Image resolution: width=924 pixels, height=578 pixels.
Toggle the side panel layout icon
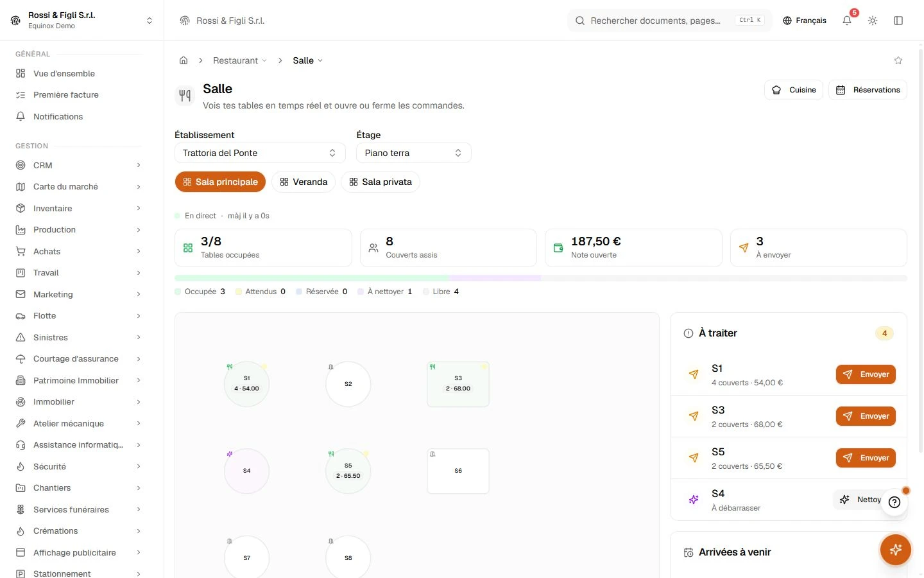(898, 21)
